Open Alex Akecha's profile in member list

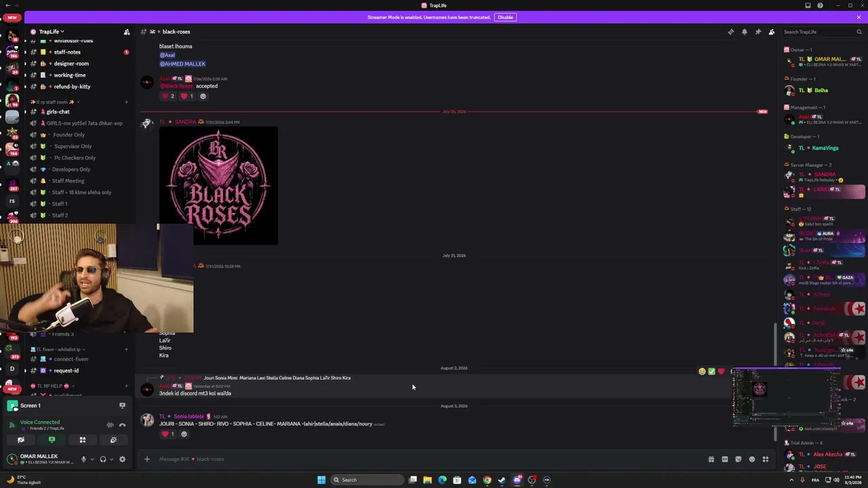[x=823, y=454]
